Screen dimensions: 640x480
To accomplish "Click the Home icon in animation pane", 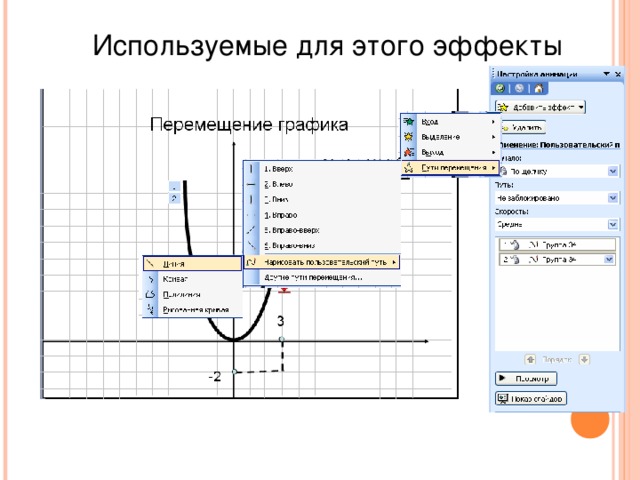I will [538, 88].
